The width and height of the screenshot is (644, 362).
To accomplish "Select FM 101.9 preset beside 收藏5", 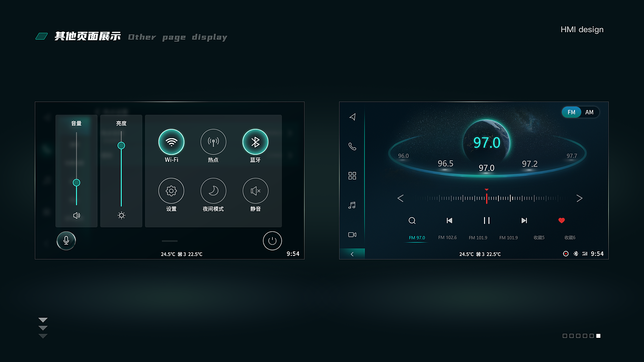I will click(x=509, y=238).
